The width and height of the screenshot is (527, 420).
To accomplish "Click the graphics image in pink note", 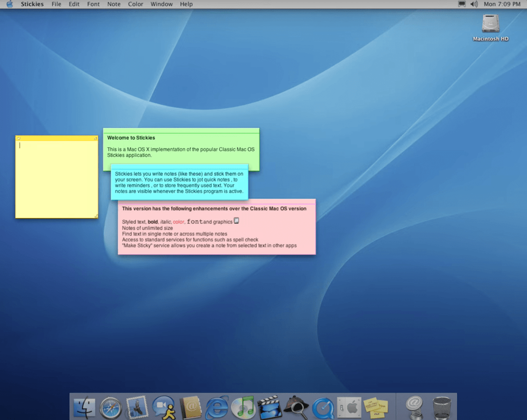I will (x=236, y=221).
